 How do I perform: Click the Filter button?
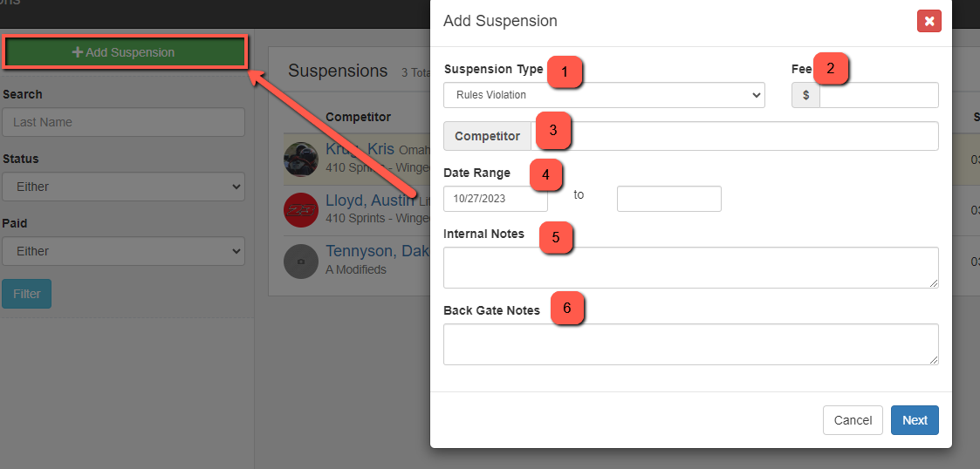26,294
